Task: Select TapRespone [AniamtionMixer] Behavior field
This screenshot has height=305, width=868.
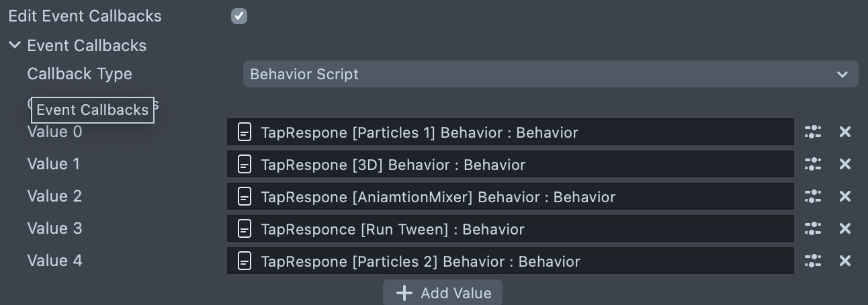Action: coord(511,197)
